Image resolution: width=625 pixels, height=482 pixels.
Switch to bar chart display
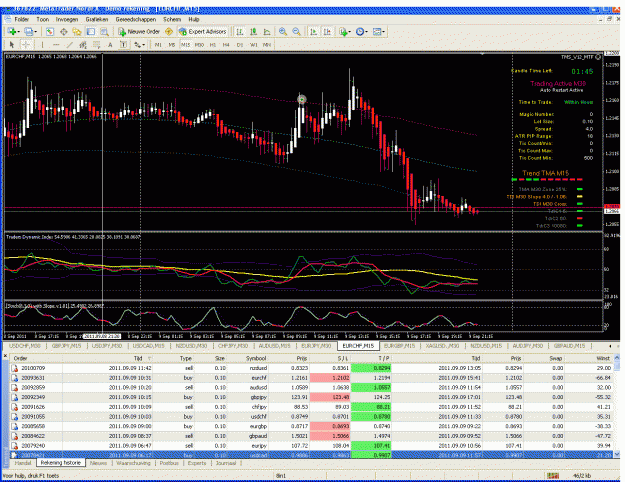click(x=240, y=31)
